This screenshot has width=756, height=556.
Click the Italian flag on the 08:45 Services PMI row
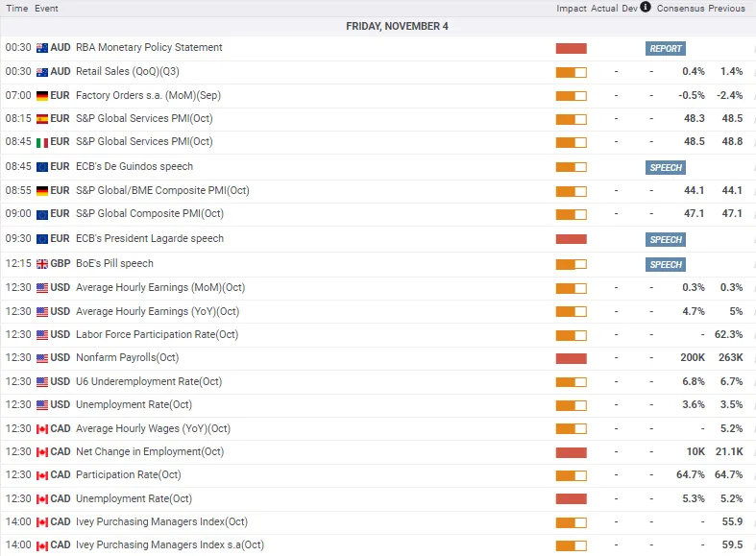pyautogui.click(x=42, y=142)
